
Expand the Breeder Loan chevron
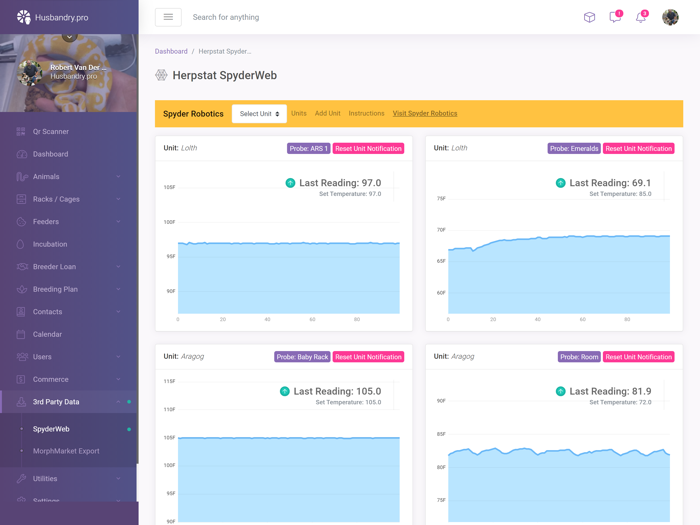pyautogui.click(x=118, y=267)
